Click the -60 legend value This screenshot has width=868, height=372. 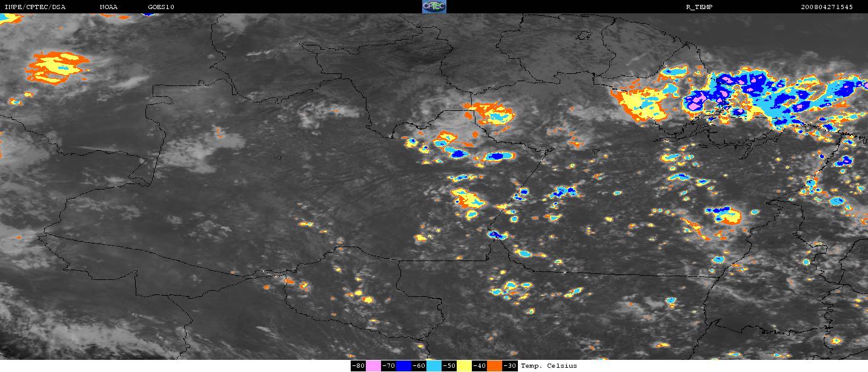click(x=419, y=366)
